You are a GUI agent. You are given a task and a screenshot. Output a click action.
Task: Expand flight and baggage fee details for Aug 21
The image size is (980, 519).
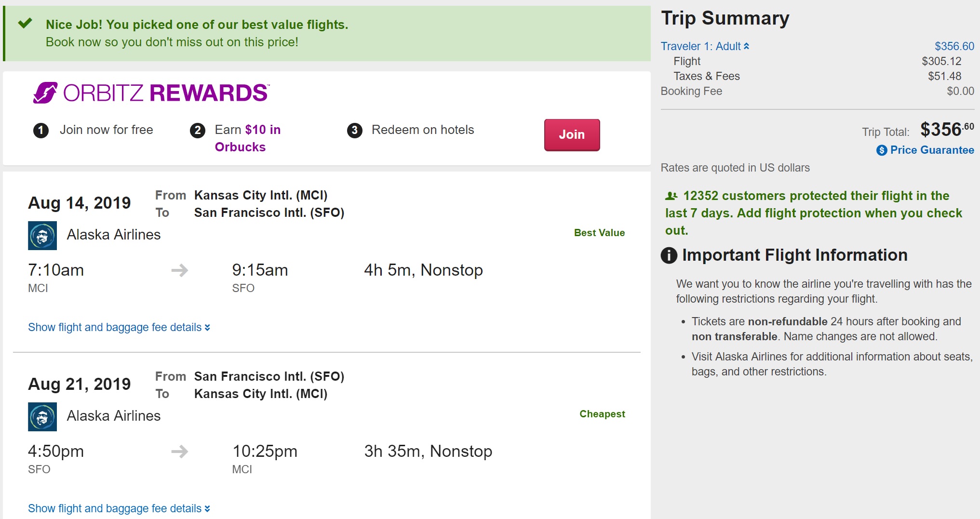point(119,508)
